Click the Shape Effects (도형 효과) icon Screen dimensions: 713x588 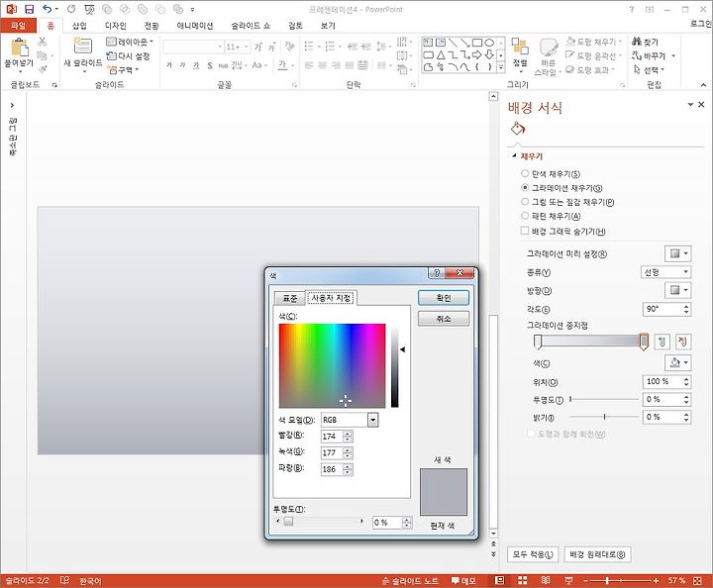(x=570, y=69)
